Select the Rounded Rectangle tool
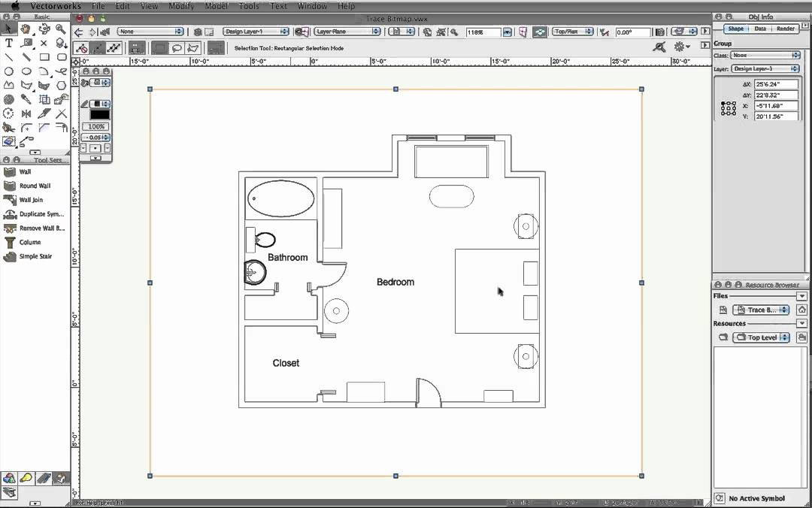Image resolution: width=812 pixels, height=508 pixels. [61, 57]
